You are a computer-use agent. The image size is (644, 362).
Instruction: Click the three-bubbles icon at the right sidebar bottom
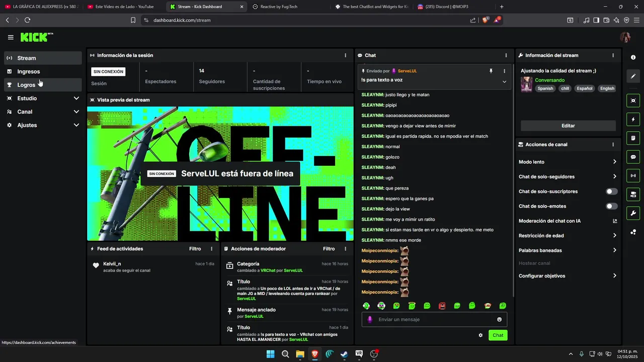click(633, 232)
